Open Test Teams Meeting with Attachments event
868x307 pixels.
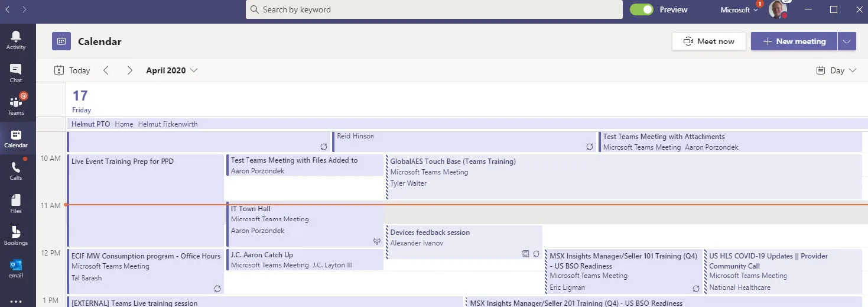tap(730, 141)
